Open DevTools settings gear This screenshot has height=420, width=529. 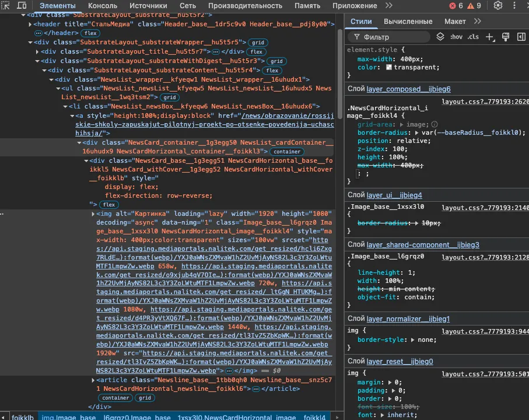point(498,5)
